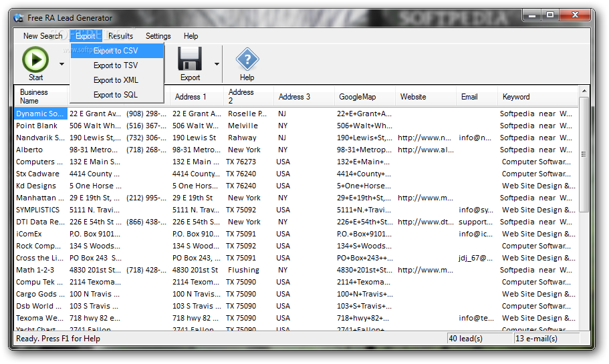Click email cell info@te...

(476, 318)
